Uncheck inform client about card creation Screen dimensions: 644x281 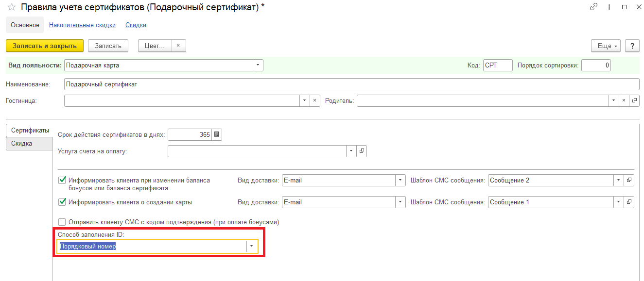coord(62,202)
